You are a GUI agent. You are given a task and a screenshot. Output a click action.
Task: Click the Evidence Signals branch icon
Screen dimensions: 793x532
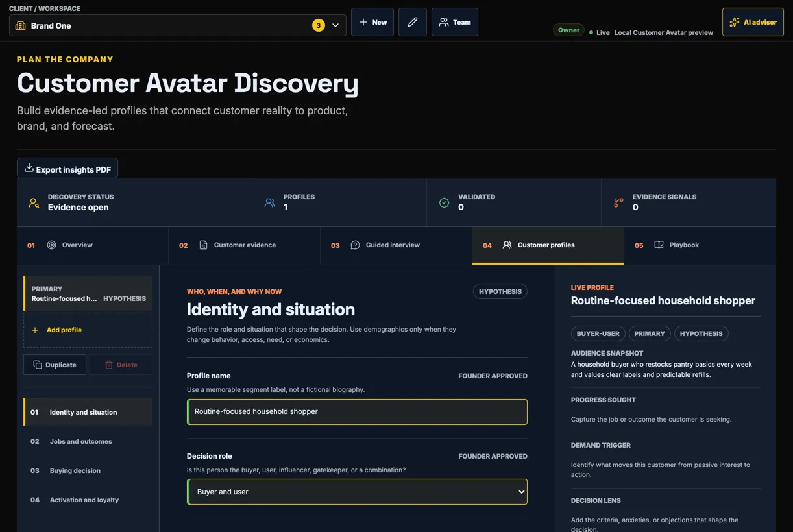pyautogui.click(x=618, y=202)
